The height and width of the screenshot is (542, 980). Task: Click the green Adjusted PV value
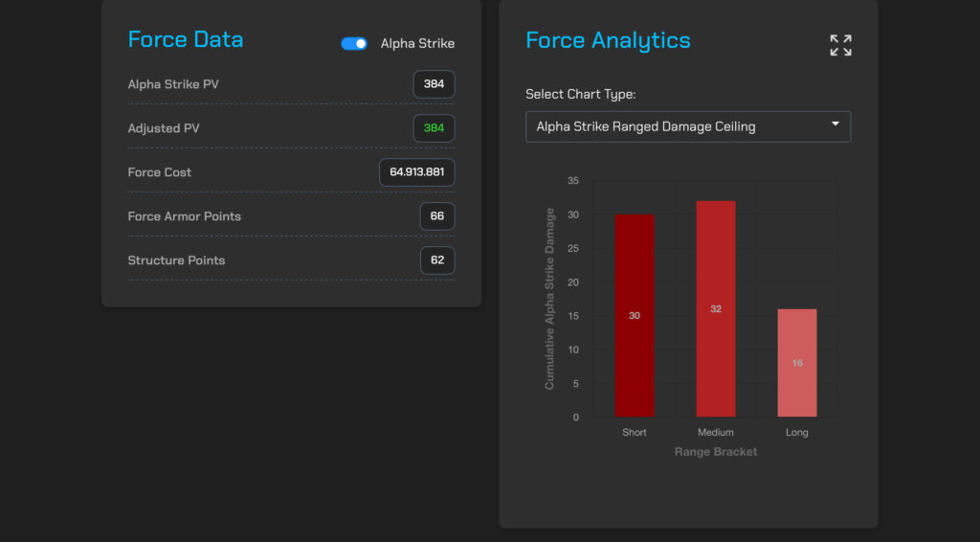click(434, 128)
